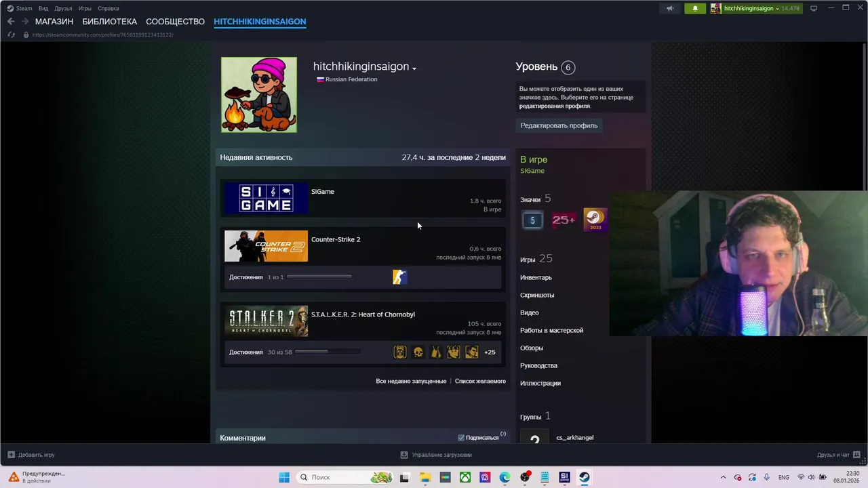Viewport: 868px width, 488px height.
Task: Toggle the Подписаться checkbox for comments
Action: [461, 438]
